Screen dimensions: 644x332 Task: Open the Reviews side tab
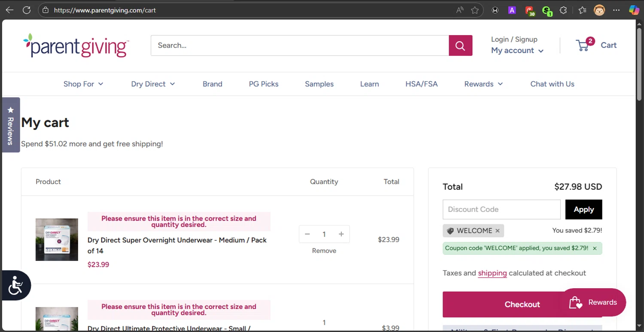(x=11, y=125)
